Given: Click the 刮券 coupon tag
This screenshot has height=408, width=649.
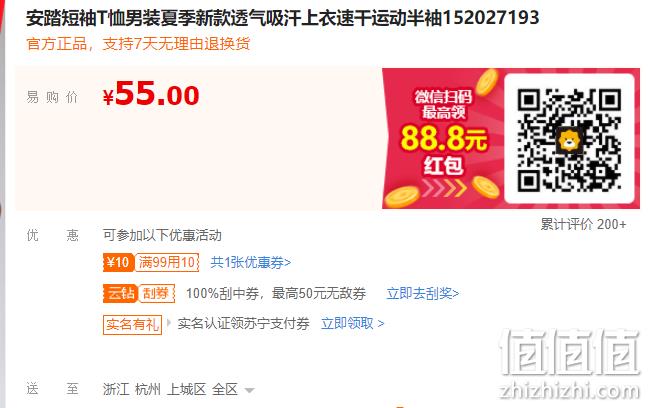Looking at the screenshot, I should coord(156,293).
